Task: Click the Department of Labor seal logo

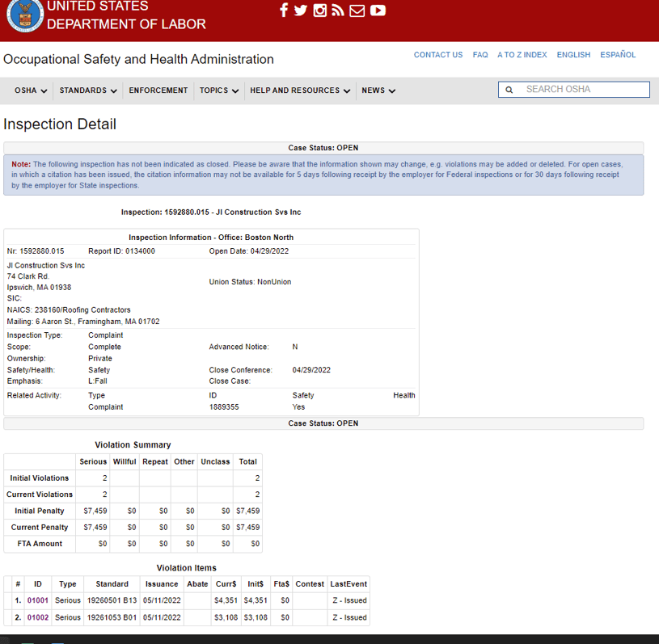Action: click(25, 15)
